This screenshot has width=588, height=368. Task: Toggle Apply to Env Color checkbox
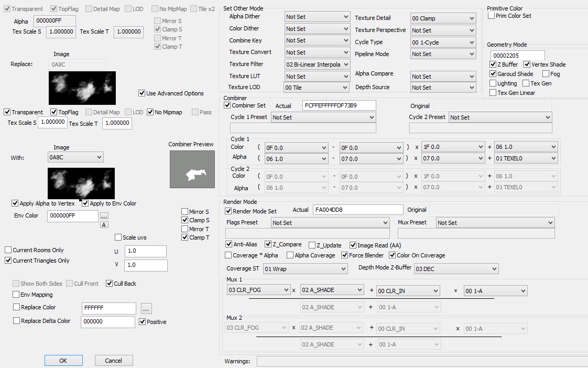click(85, 203)
